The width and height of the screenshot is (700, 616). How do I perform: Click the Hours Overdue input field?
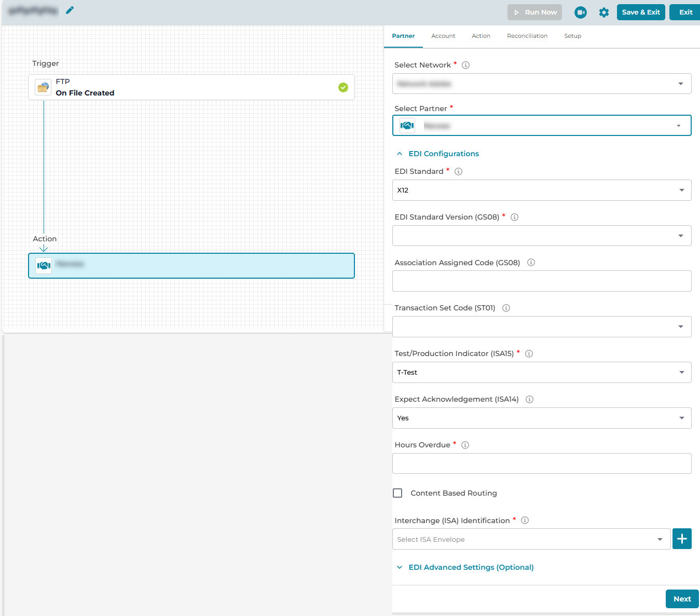coord(541,463)
